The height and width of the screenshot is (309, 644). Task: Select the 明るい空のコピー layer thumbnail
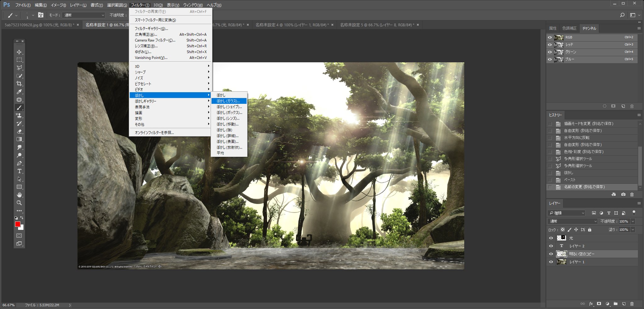pyautogui.click(x=561, y=254)
